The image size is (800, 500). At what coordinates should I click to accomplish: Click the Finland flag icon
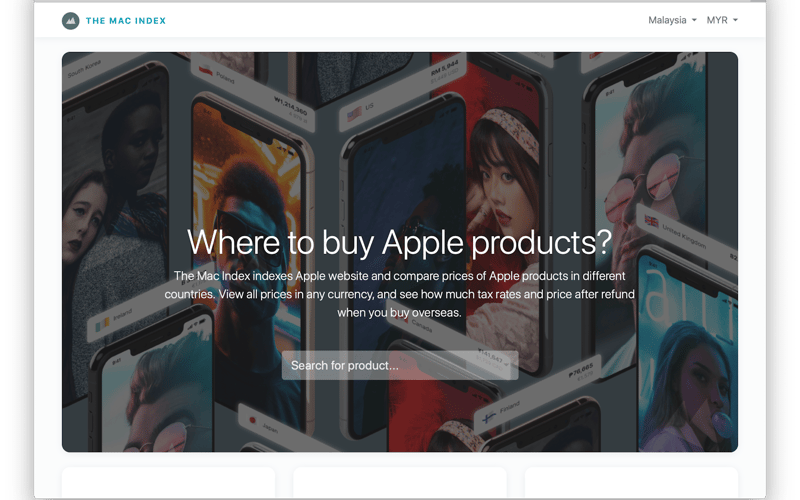[x=489, y=418]
